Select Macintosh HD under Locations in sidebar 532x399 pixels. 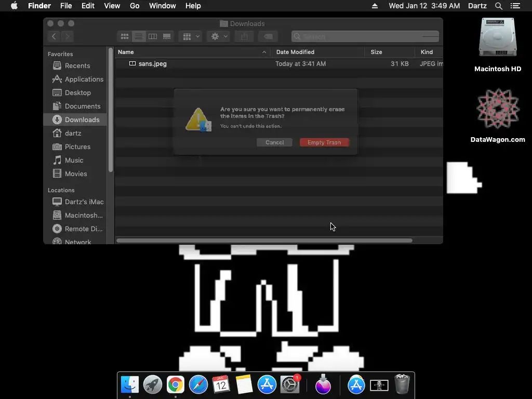[x=75, y=216]
